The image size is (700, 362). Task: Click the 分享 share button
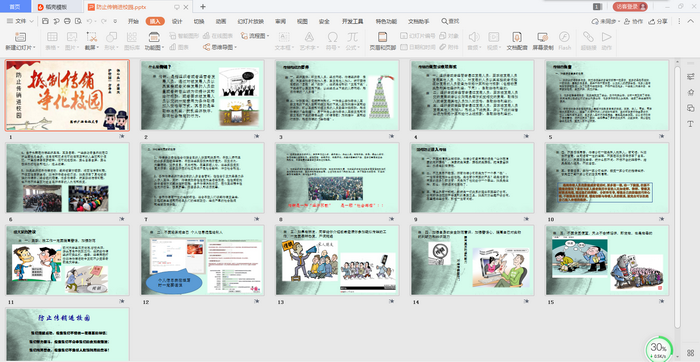658,21
